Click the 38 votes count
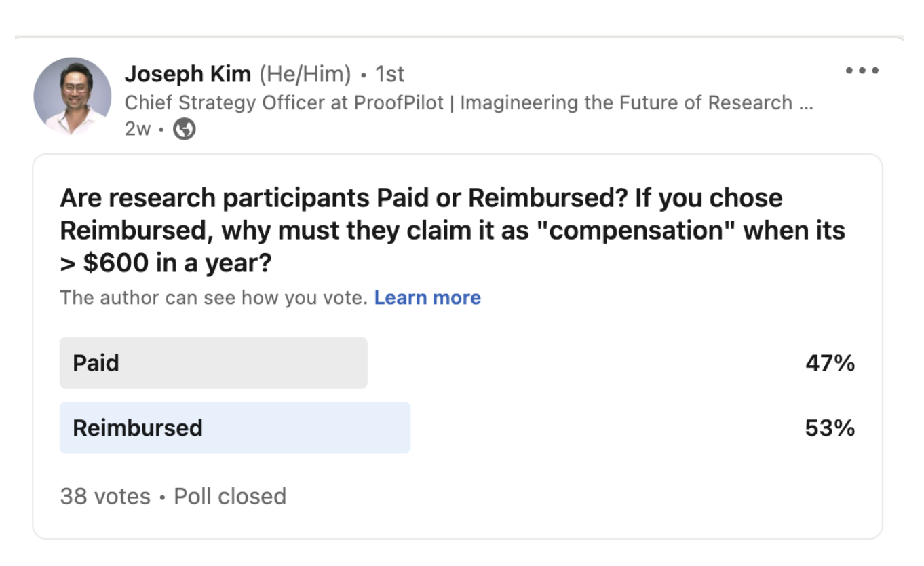The width and height of the screenshot is (924, 566). 105,496
